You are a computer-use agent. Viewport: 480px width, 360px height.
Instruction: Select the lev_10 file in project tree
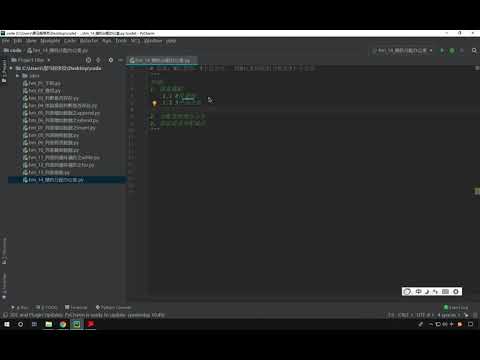[x=51, y=150]
